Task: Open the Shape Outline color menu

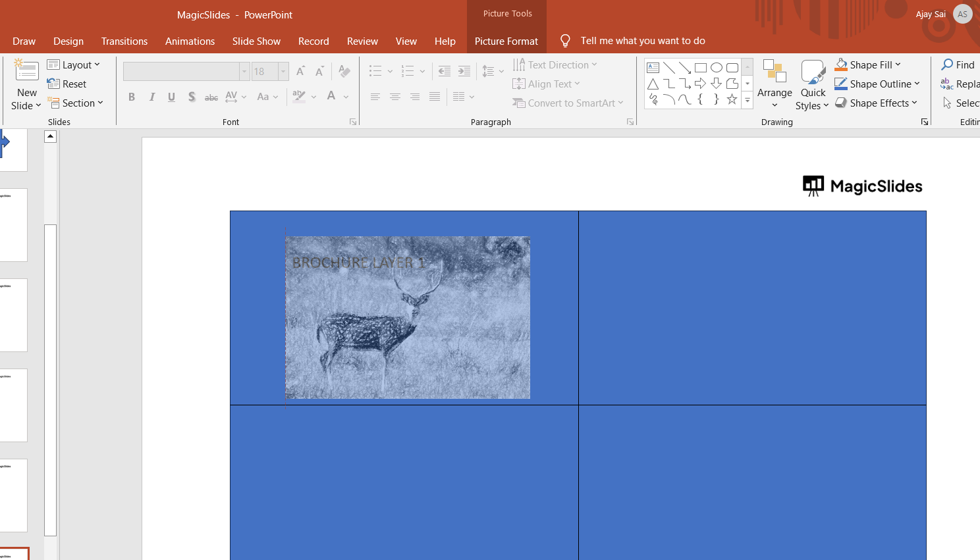Action: coord(877,84)
